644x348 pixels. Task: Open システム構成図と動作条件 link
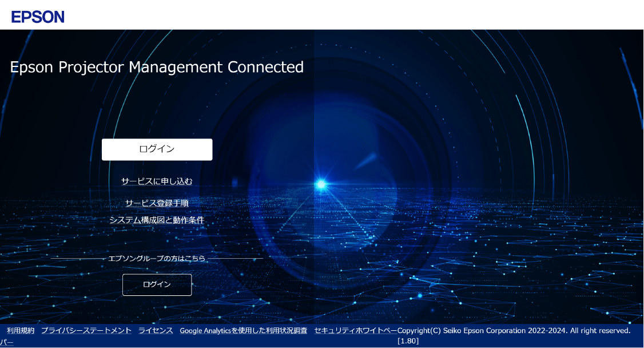point(157,220)
